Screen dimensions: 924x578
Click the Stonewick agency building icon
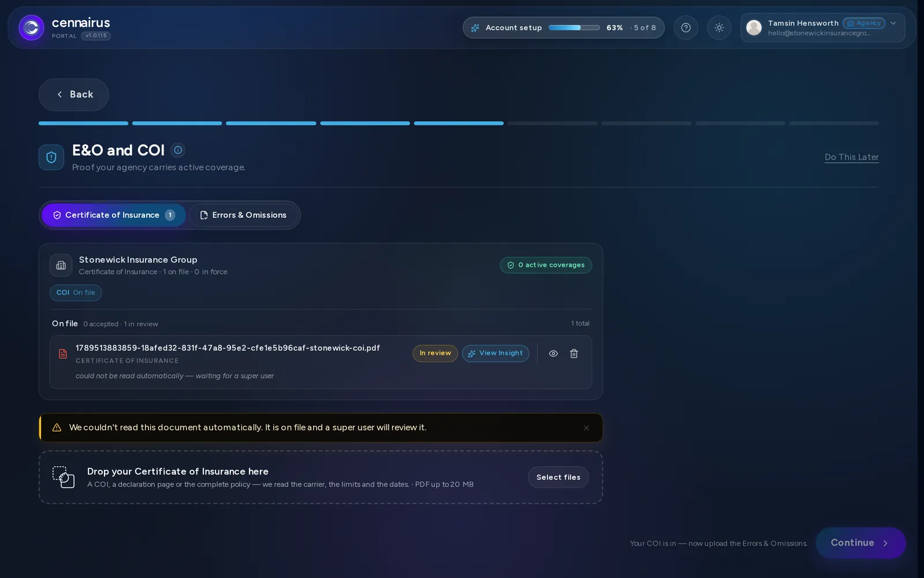pyautogui.click(x=61, y=265)
